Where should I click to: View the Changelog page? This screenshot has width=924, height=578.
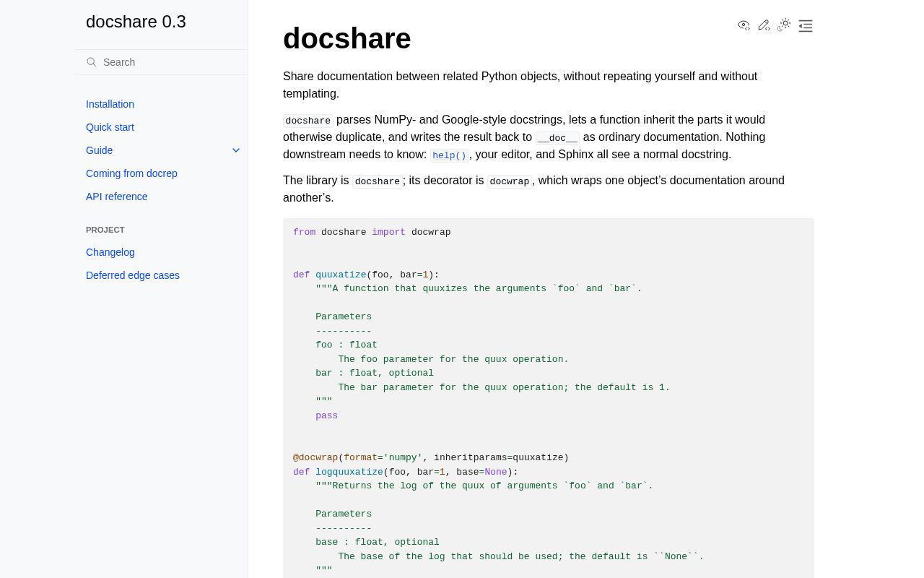click(110, 252)
